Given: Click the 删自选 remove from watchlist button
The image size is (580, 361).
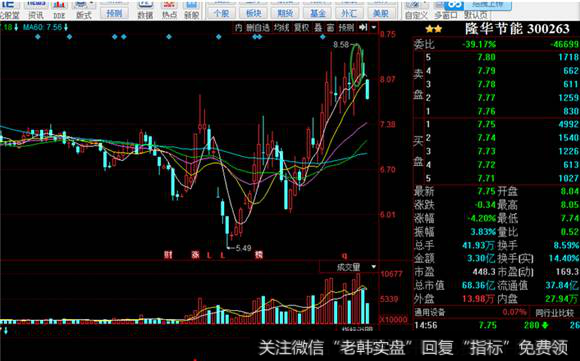Looking at the screenshot, I should pyautogui.click(x=258, y=27).
